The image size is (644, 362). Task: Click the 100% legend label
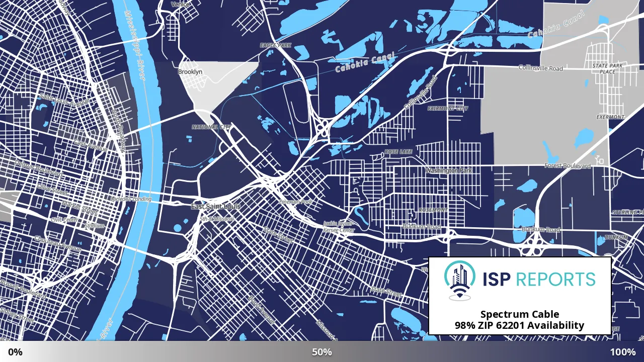tap(623, 352)
